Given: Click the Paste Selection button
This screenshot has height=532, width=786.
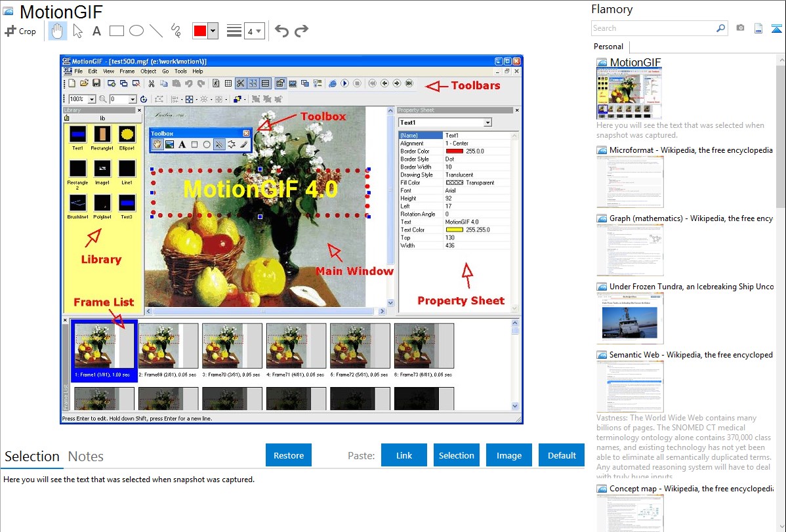Looking at the screenshot, I should pyautogui.click(x=456, y=455).
